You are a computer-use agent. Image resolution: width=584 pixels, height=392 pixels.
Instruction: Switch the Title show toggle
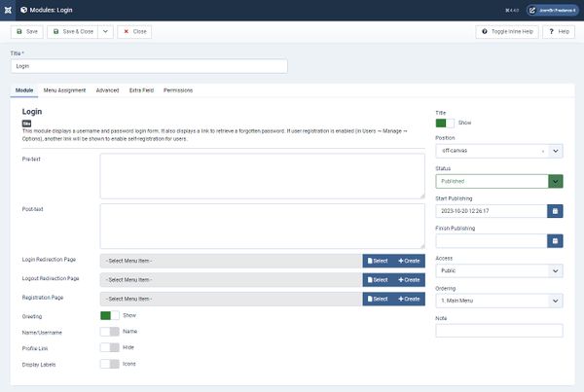tap(445, 123)
